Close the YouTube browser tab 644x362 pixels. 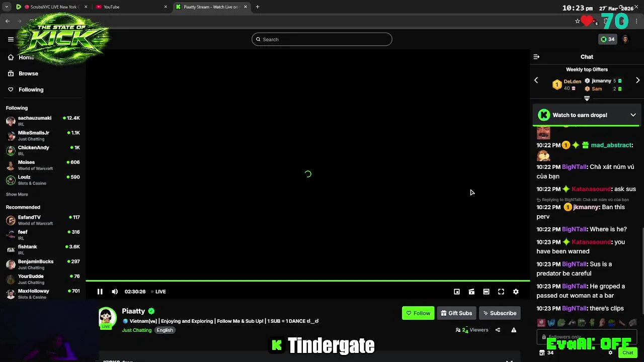(166, 7)
